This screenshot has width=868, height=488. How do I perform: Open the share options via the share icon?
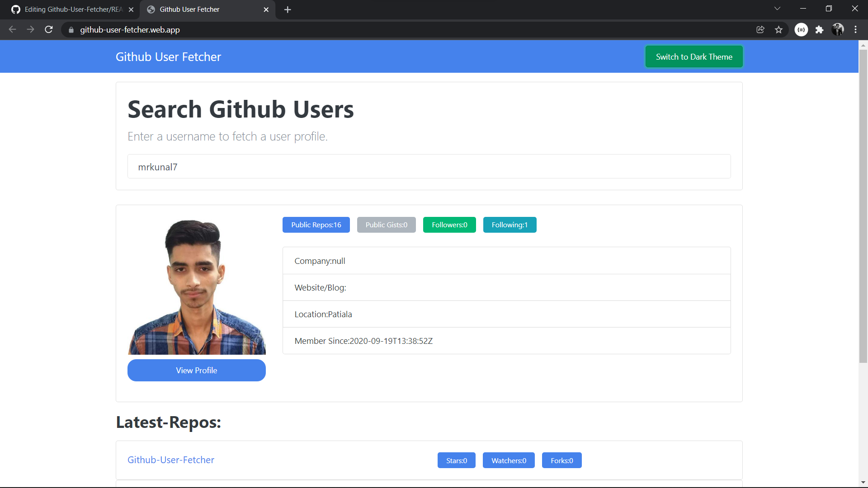[x=760, y=29]
